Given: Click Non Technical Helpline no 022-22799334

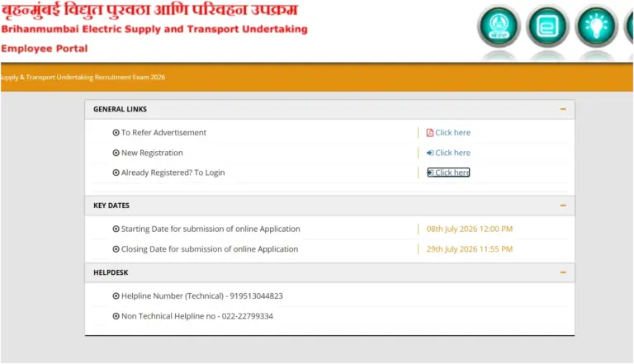Looking at the screenshot, I should click(197, 316).
